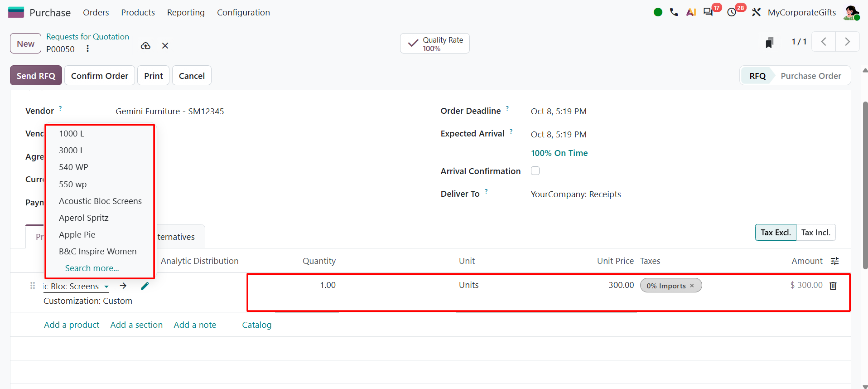Viewport: 868px width, 389px height.
Task: Click Search more... link
Action: (92, 268)
